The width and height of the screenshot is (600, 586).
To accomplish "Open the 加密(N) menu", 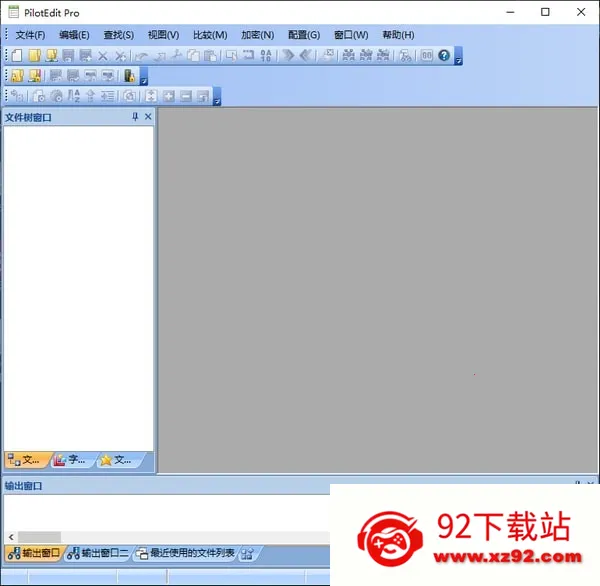I will 258,35.
